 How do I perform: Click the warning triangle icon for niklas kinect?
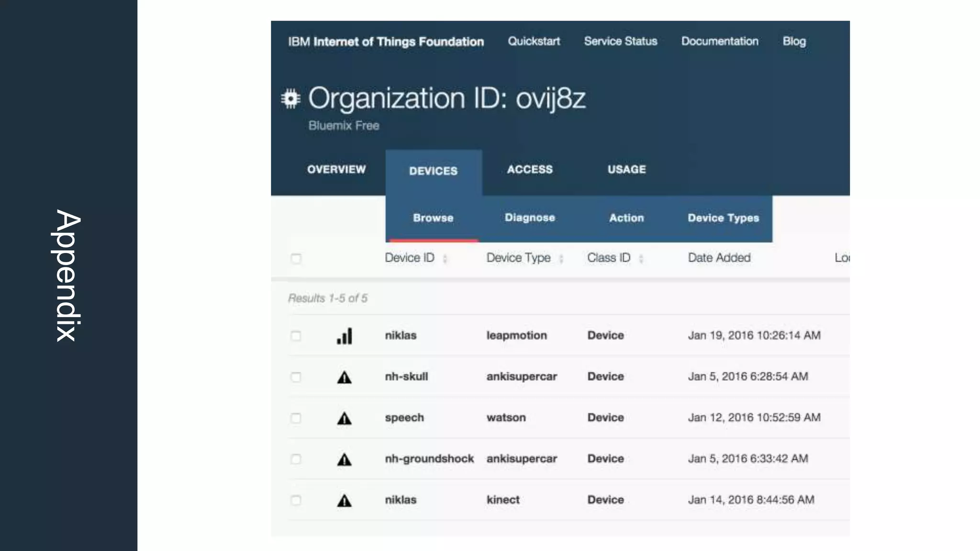tap(344, 501)
